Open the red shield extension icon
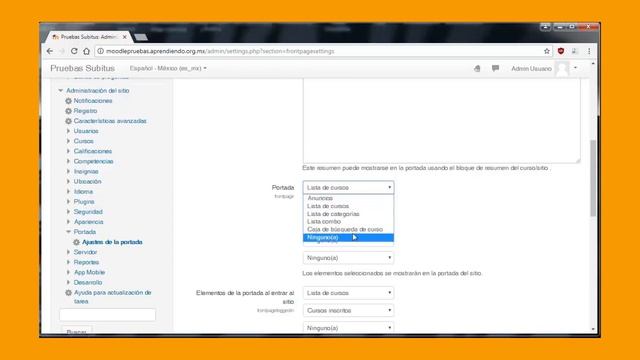This screenshot has height=360, width=640. click(x=561, y=51)
